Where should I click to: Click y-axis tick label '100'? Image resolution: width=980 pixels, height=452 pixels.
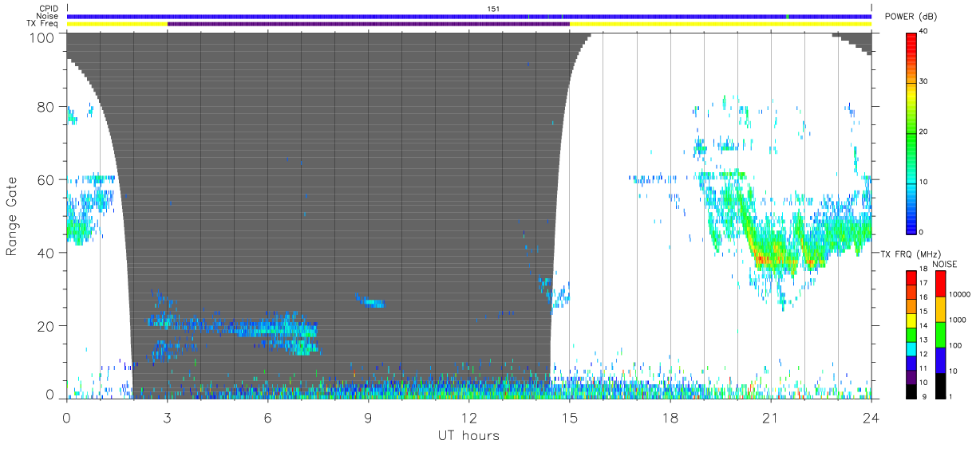(x=41, y=37)
